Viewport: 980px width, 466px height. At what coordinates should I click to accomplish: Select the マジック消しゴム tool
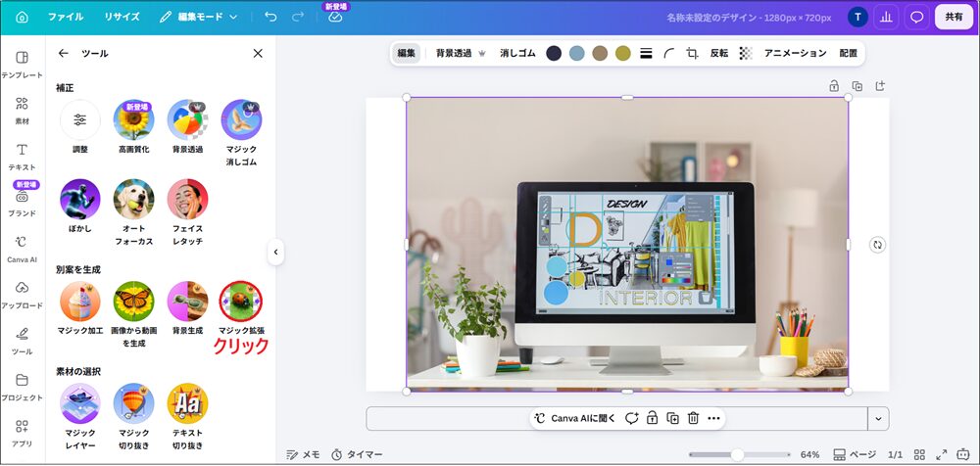pos(241,120)
